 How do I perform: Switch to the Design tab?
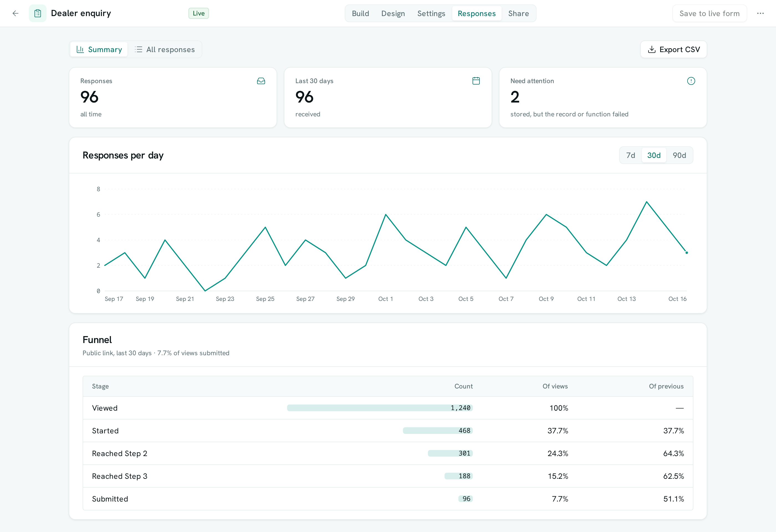click(x=393, y=13)
